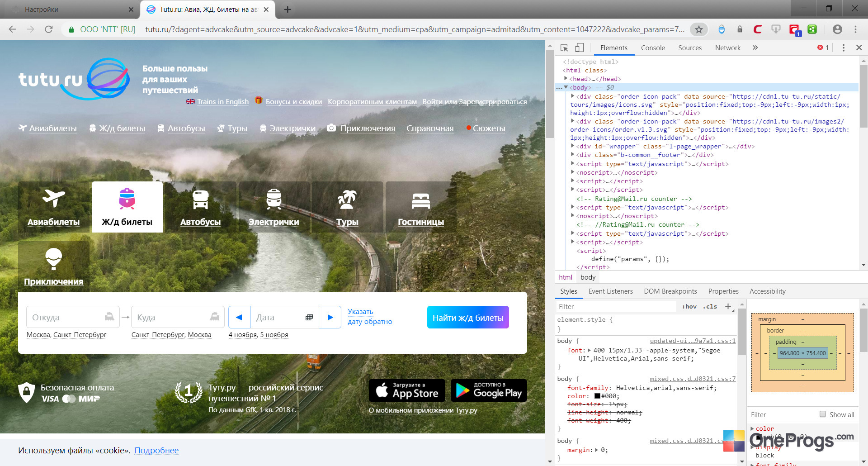The height and width of the screenshot is (466, 868).
Task: Select the body breadcrumb in DevTools
Action: [588, 277]
